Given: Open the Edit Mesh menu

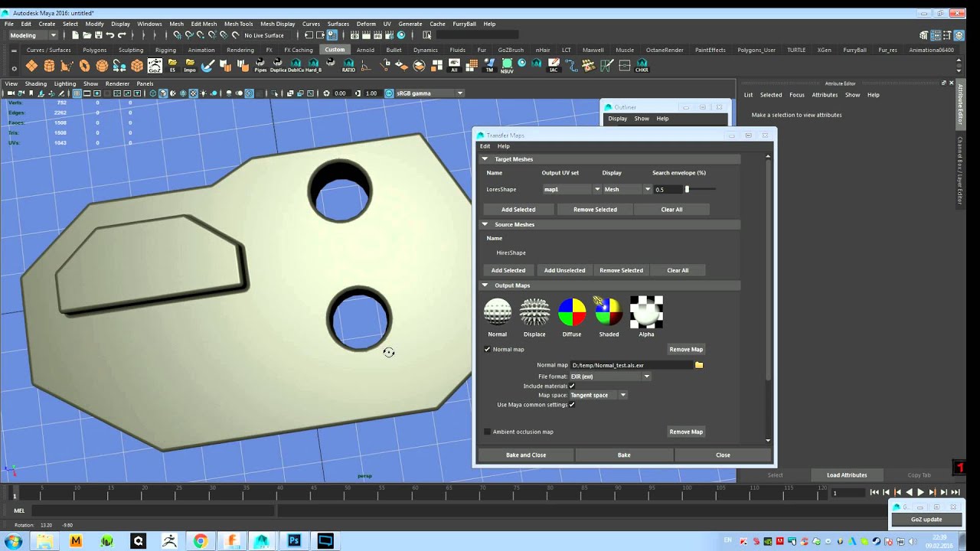Looking at the screenshot, I should point(204,24).
